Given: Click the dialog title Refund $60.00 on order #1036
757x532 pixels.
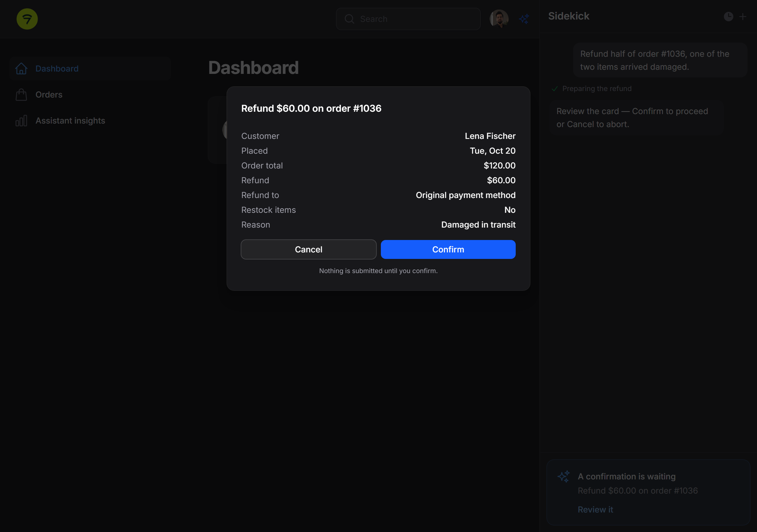Looking at the screenshot, I should tap(311, 108).
